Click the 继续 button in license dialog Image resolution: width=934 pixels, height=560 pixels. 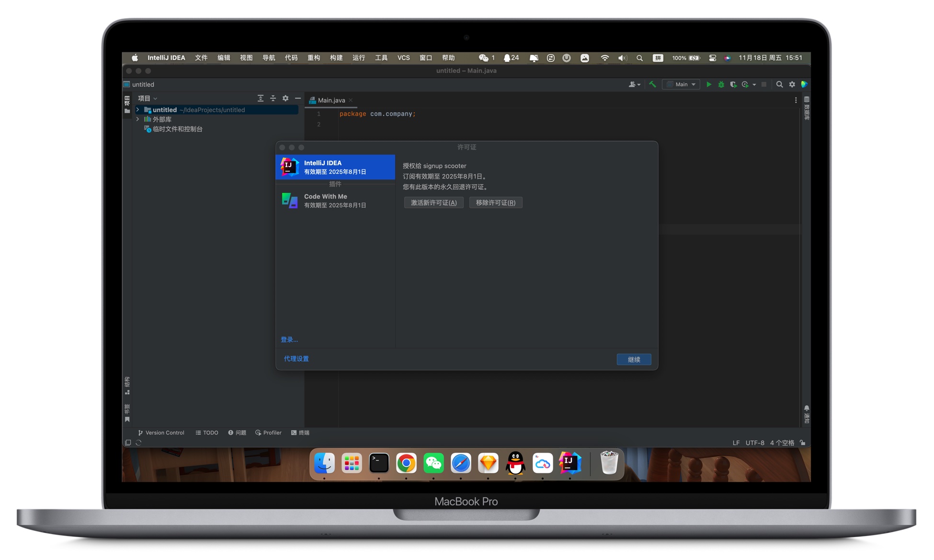pyautogui.click(x=634, y=359)
